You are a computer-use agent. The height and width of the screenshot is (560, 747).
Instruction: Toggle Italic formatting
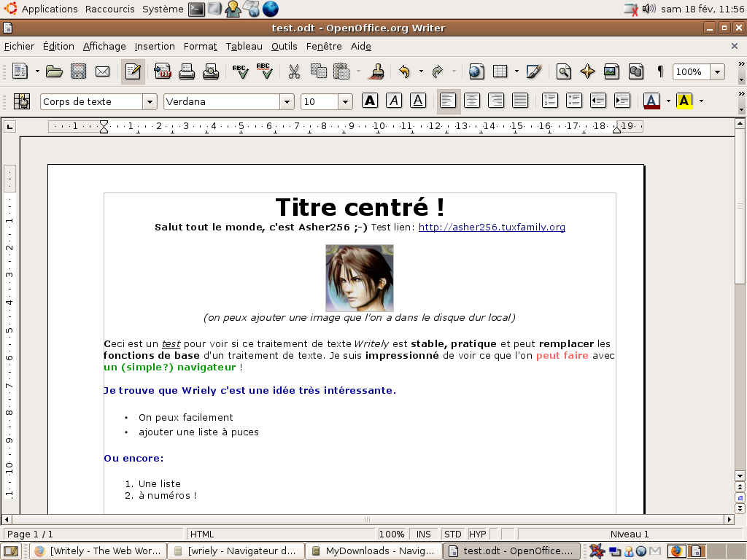(394, 101)
